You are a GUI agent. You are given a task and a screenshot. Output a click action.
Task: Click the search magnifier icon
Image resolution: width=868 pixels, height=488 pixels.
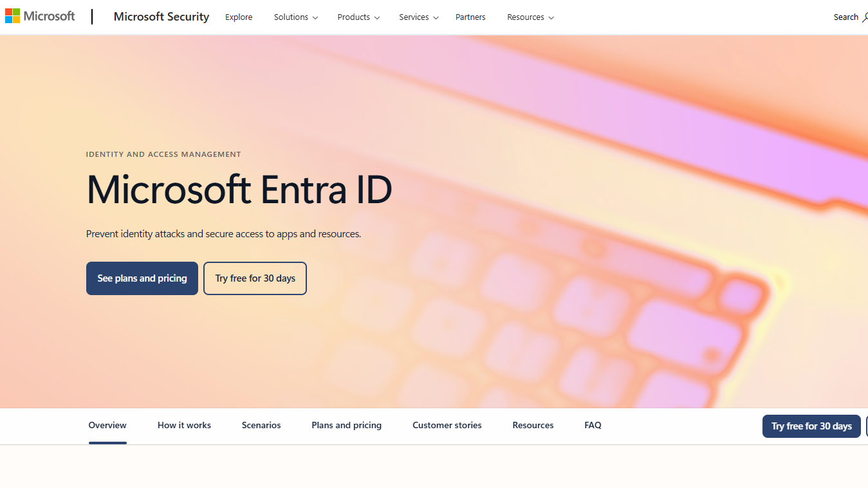(x=865, y=17)
